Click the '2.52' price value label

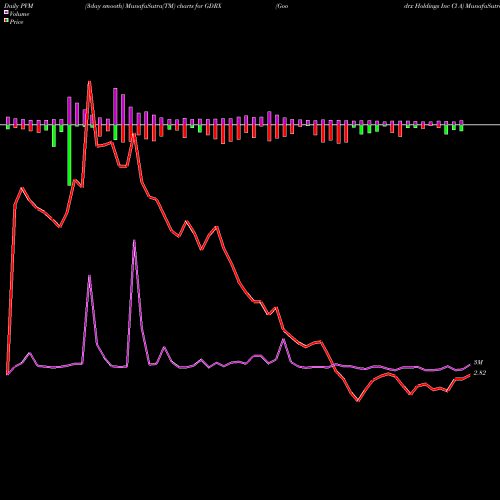coord(480,373)
